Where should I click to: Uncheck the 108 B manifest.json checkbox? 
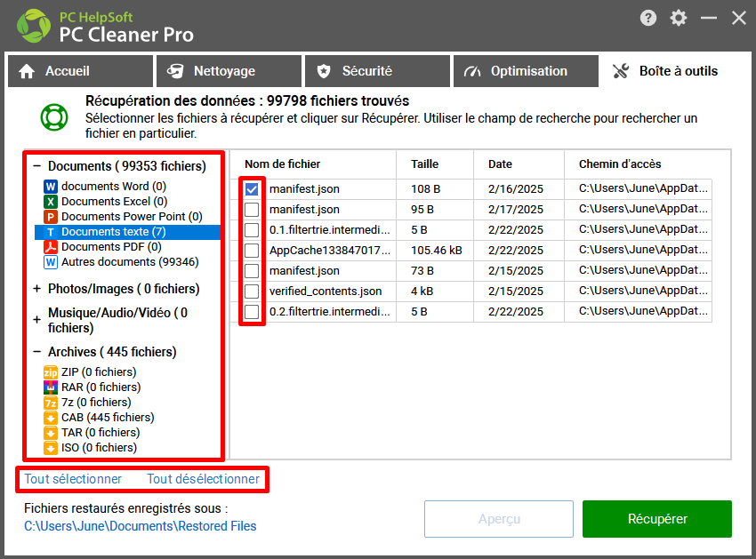point(252,189)
